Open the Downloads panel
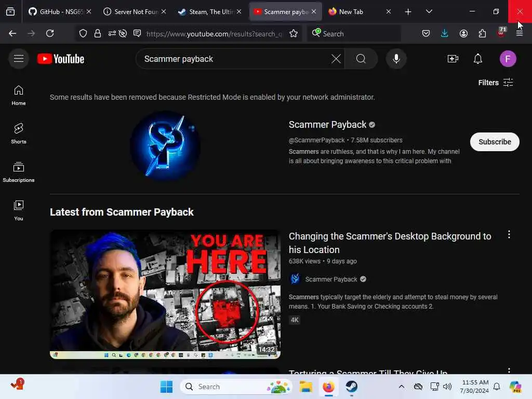This screenshot has height=399, width=532. (x=445, y=33)
